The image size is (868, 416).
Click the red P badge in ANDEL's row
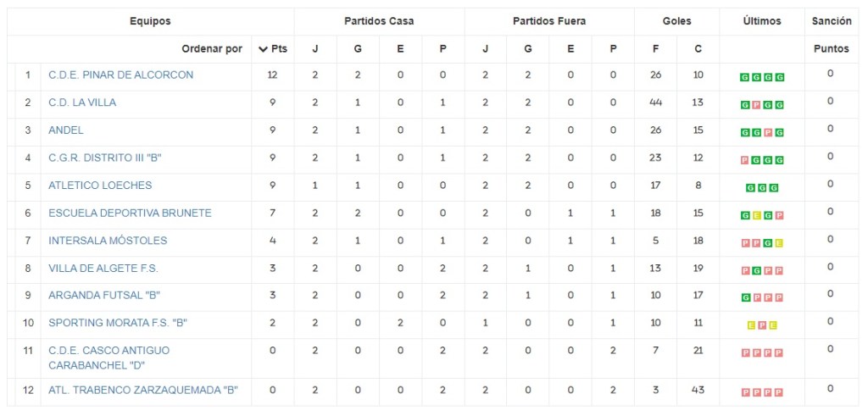click(768, 132)
